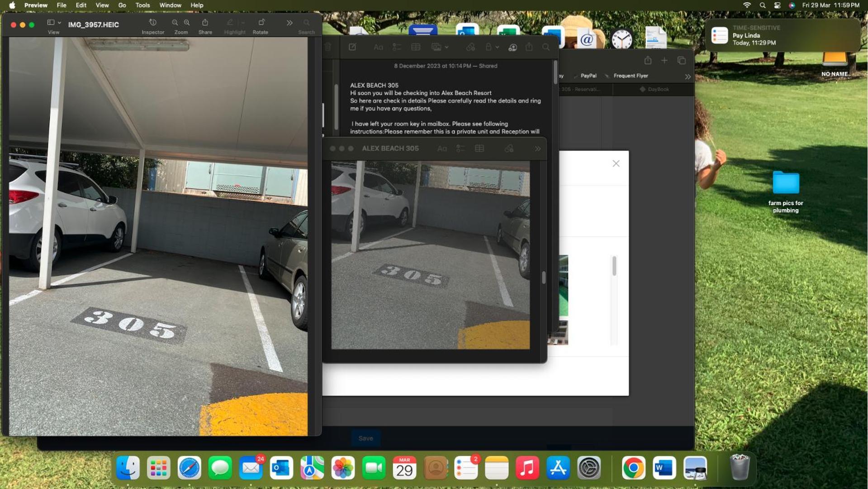
Task: Open Reminders from the Dock
Action: coord(466,468)
